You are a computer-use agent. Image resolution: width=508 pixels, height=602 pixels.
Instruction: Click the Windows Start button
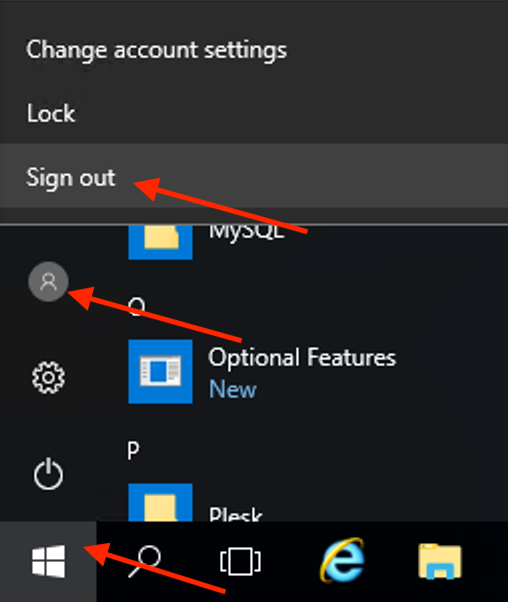[48, 561]
